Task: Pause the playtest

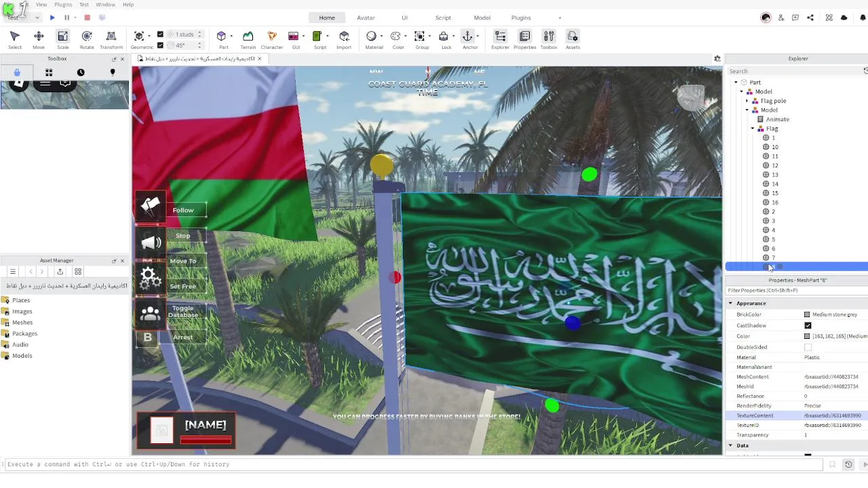Action: (x=66, y=18)
